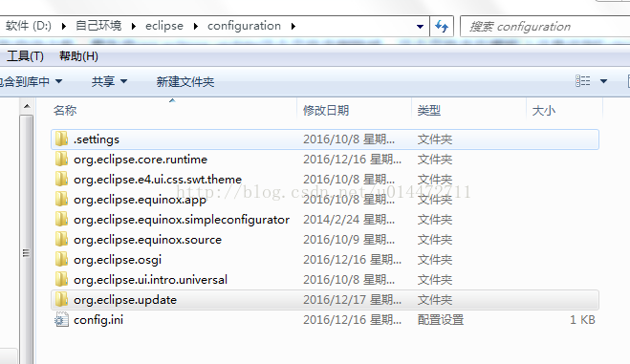Click the 新建文件夹 button
The width and height of the screenshot is (630, 364).
click(x=185, y=82)
